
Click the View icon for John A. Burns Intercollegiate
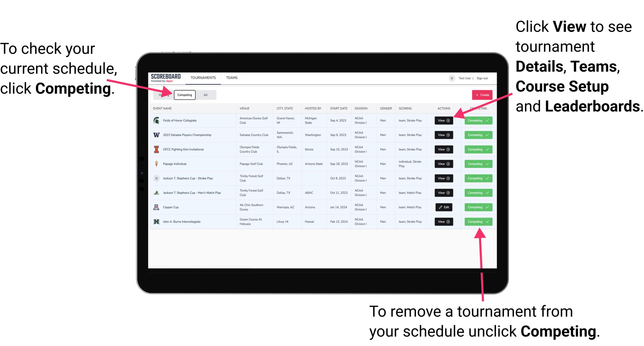tap(443, 222)
